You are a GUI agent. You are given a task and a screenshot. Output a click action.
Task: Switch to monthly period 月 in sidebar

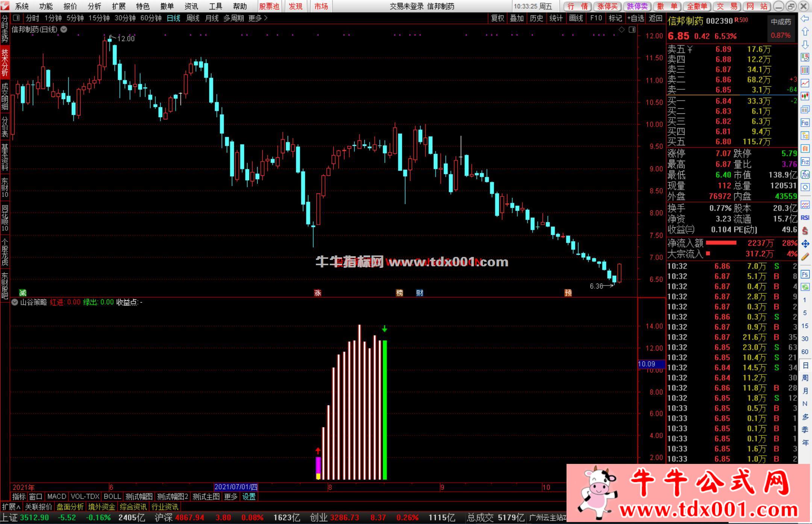(805, 391)
